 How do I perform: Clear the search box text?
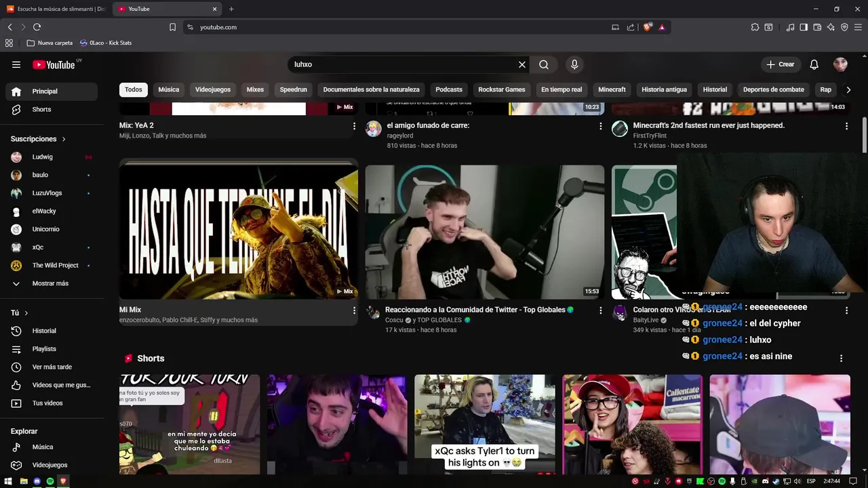point(522,64)
